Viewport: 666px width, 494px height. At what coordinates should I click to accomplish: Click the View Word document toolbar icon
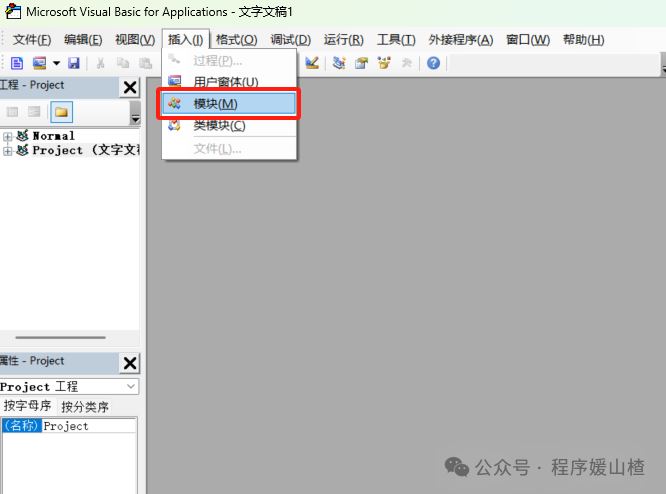tap(17, 63)
